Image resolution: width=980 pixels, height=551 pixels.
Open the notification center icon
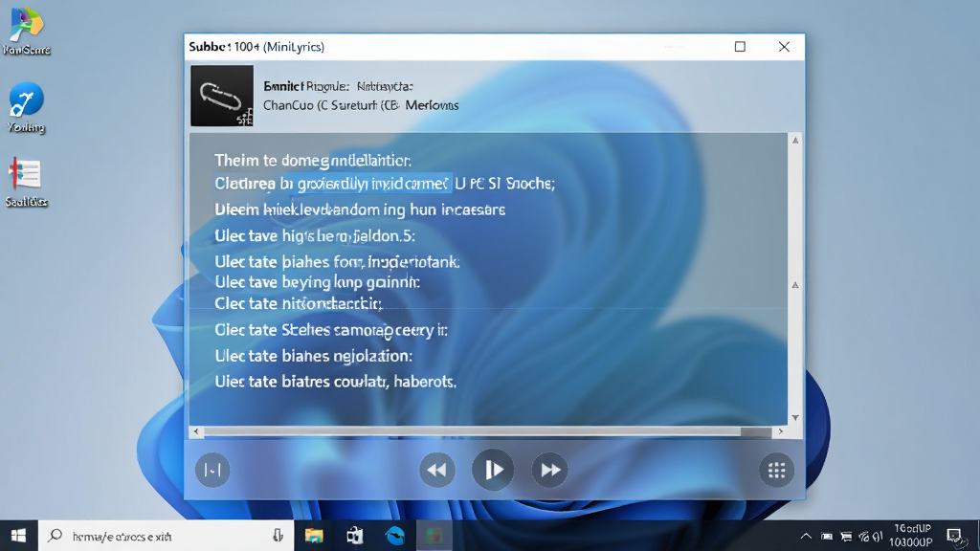click(x=954, y=536)
